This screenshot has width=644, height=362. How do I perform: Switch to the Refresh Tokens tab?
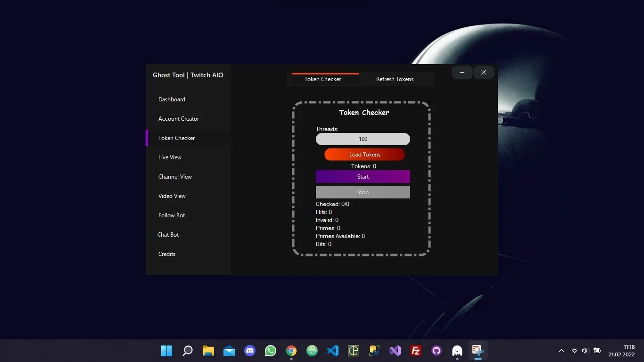tap(395, 79)
